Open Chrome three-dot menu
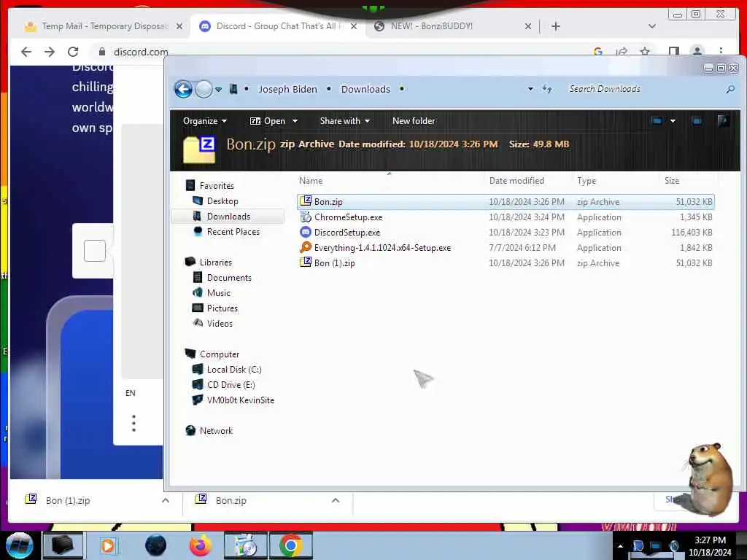747x560 pixels. (721, 52)
